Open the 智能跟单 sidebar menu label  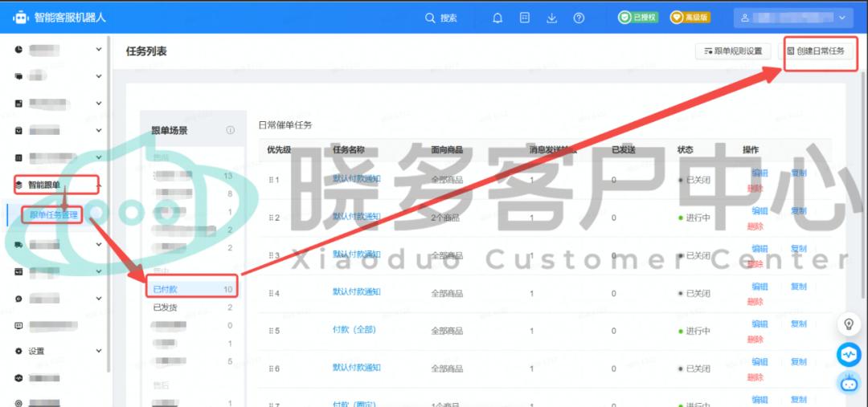(44, 185)
